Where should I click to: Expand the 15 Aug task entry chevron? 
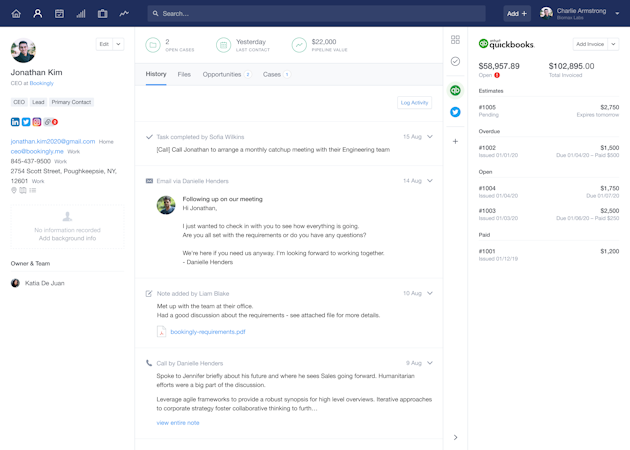430,137
